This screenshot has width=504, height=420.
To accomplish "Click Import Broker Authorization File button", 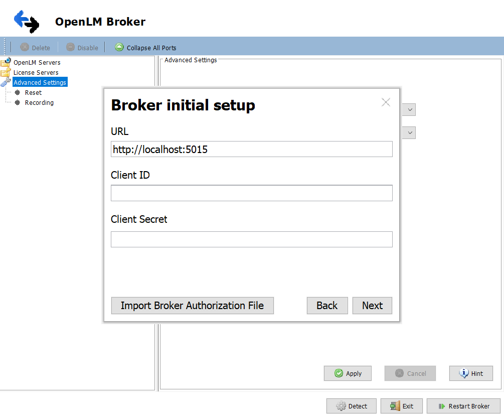I will click(192, 306).
